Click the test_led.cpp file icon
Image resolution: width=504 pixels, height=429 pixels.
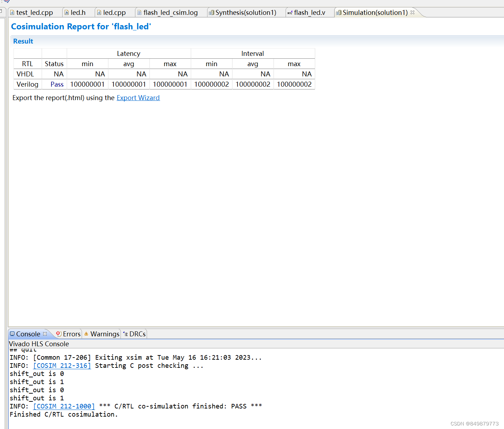pos(12,13)
